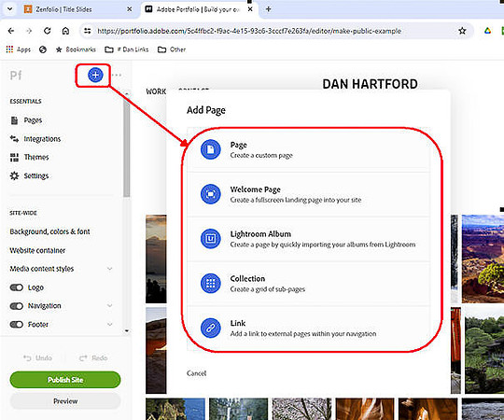The height and width of the screenshot is (420, 504).
Task: Open Settings in the sidebar
Action: click(x=36, y=175)
